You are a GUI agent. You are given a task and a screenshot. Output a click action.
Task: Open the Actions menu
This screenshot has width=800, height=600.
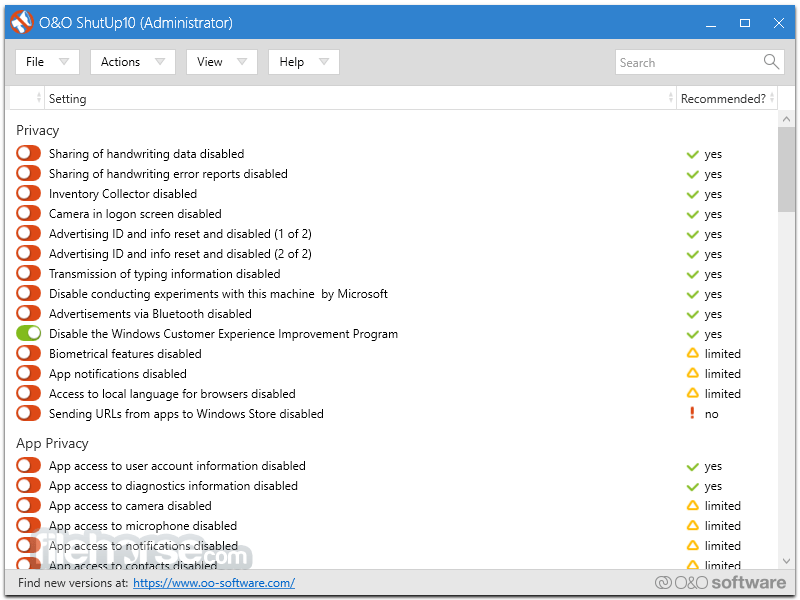pyautogui.click(x=133, y=62)
